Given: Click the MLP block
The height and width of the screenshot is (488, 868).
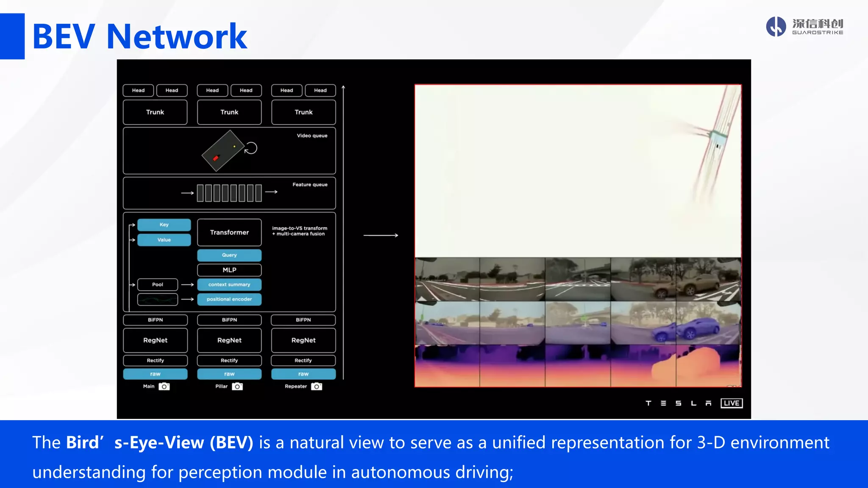Looking at the screenshot, I should pos(229,270).
